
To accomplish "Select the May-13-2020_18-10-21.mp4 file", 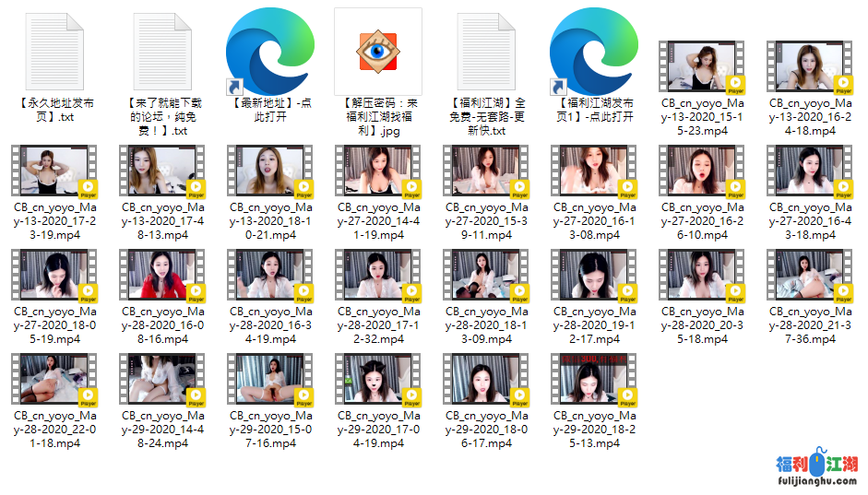I will click(271, 171).
